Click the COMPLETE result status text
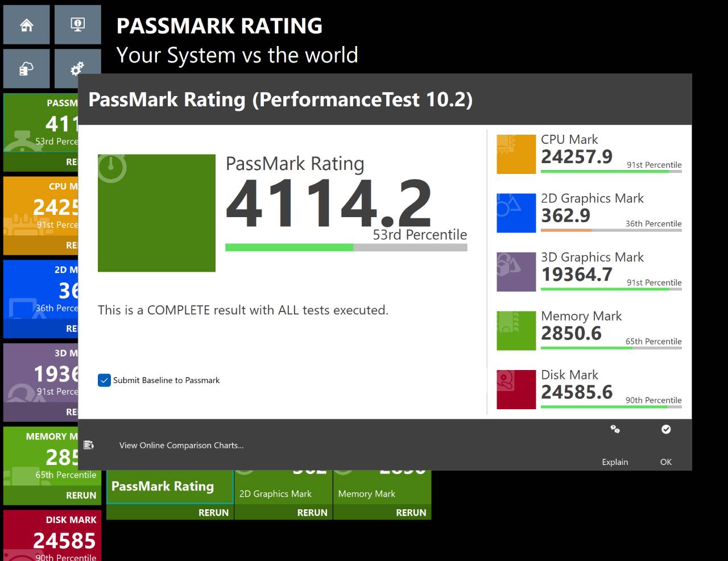728x561 pixels. tap(243, 310)
